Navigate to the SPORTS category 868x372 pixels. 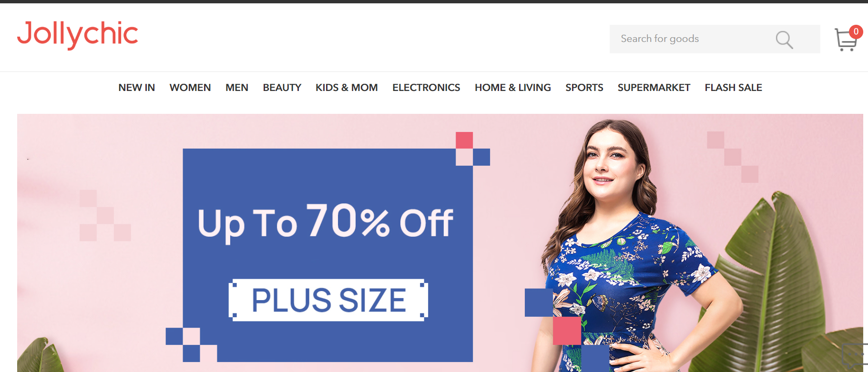point(584,88)
